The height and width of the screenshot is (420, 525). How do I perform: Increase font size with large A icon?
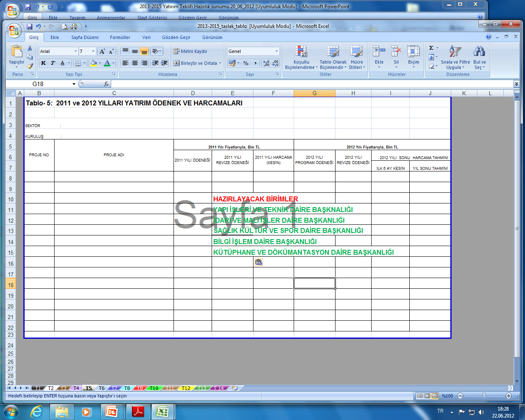coord(102,51)
